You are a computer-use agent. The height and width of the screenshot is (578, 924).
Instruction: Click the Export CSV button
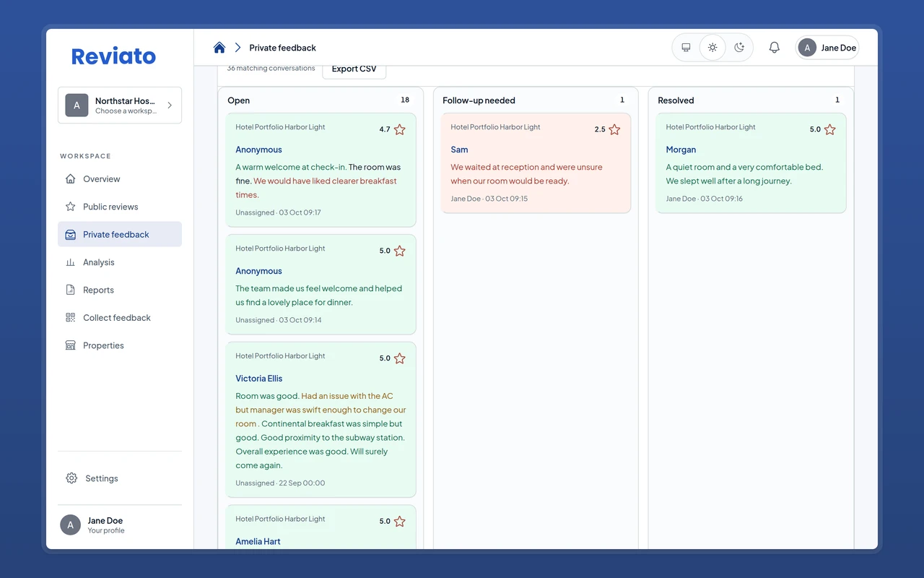[x=354, y=69]
